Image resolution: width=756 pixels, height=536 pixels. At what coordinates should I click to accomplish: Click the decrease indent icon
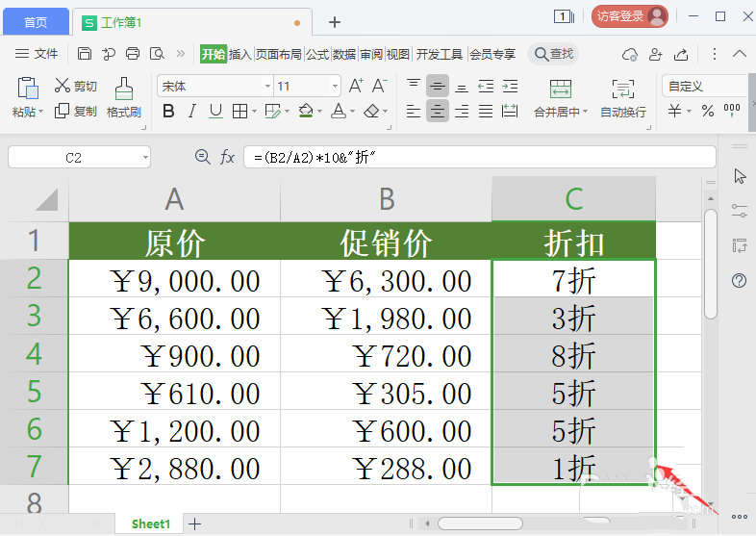(x=486, y=86)
